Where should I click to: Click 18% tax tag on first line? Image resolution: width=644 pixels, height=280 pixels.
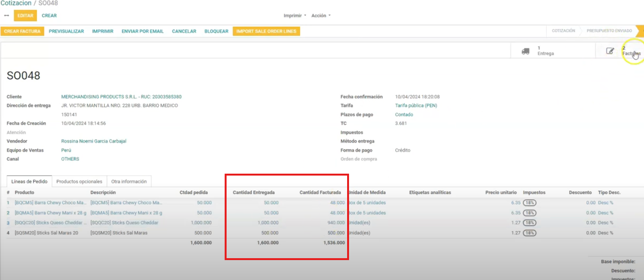[x=530, y=203]
